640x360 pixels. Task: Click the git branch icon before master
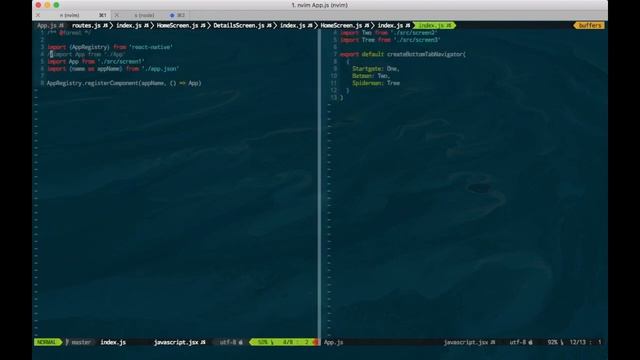pos(67,342)
